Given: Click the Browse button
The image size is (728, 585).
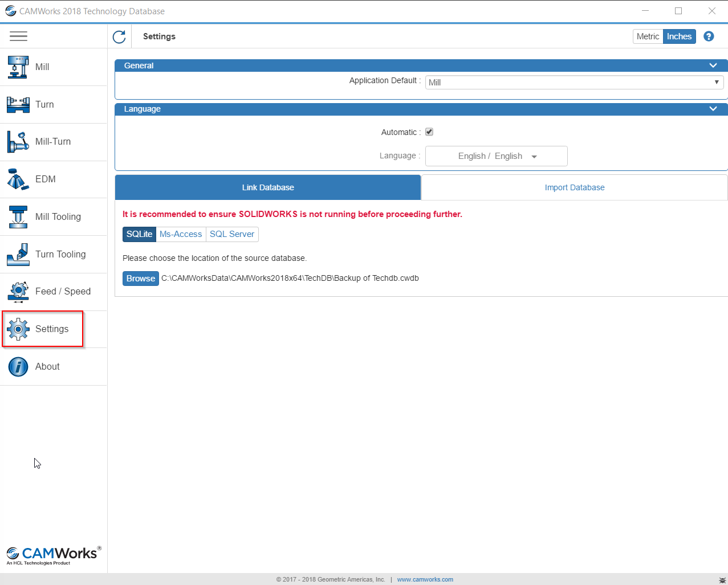Looking at the screenshot, I should coord(141,279).
